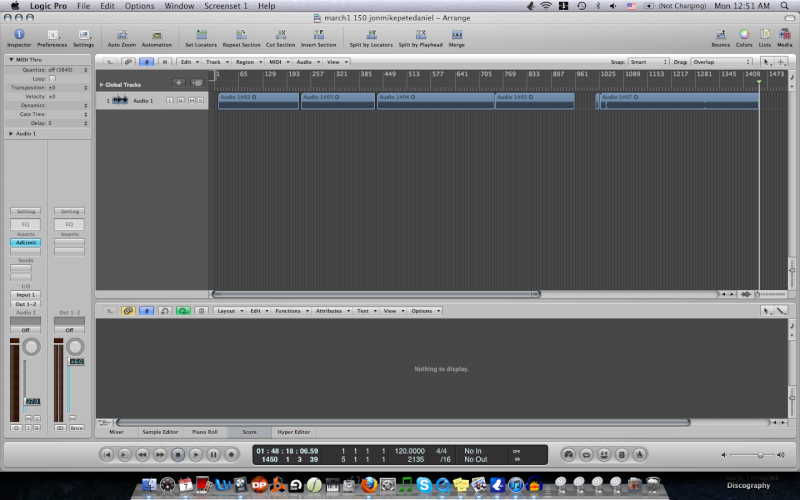Screen dimensions: 800x500
Task: Click the Audio 1 track waveform icon
Action: click(120, 100)
